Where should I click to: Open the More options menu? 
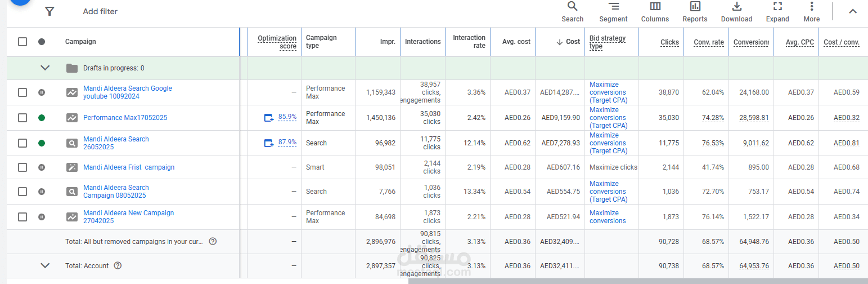811,11
